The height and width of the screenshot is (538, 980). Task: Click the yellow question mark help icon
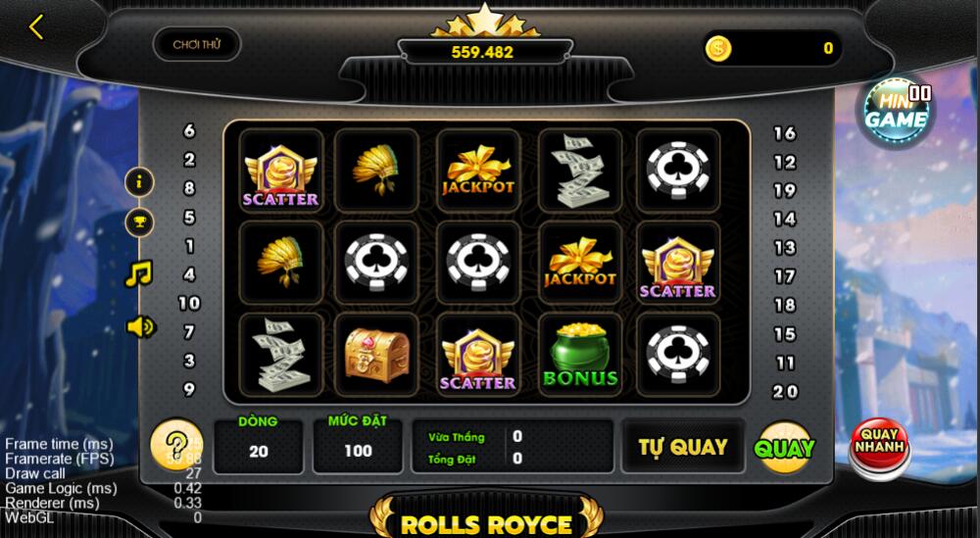point(176,445)
